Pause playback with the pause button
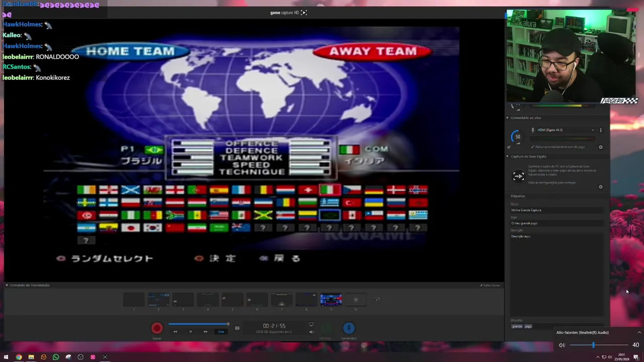 tap(190, 331)
